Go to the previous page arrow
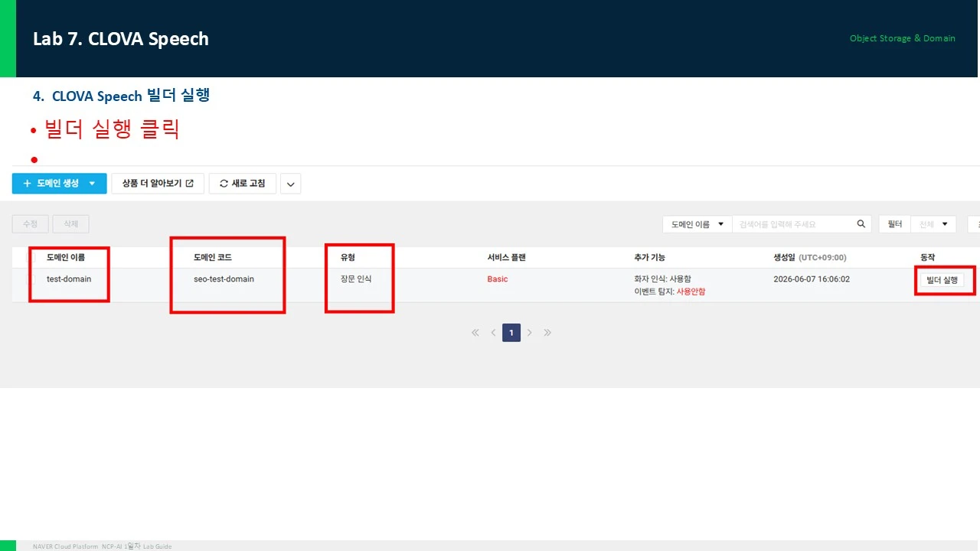 point(493,333)
